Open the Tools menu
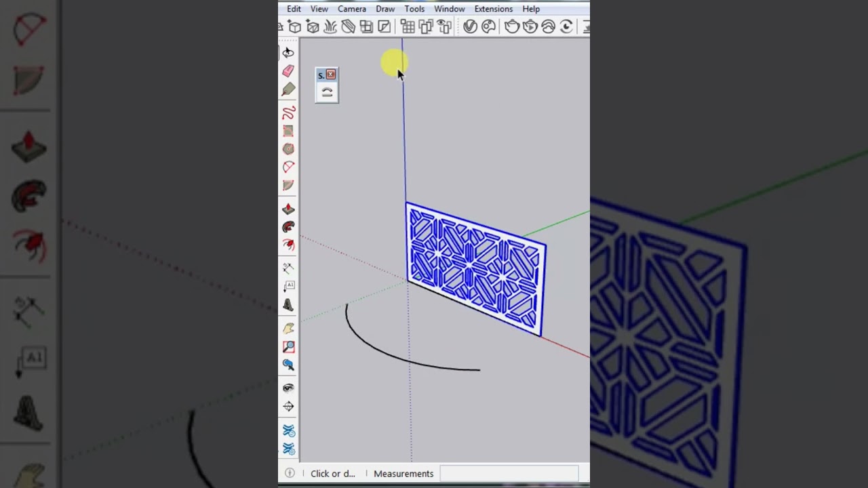 [x=414, y=9]
